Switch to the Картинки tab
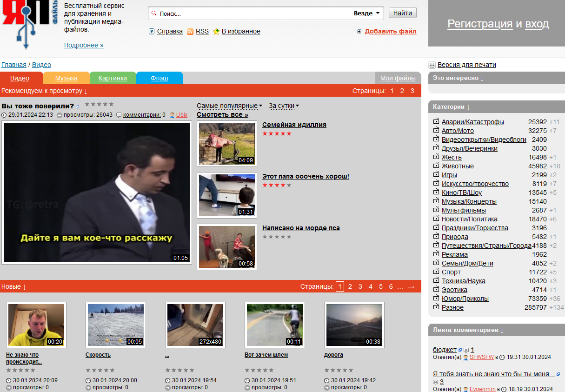 pos(113,78)
